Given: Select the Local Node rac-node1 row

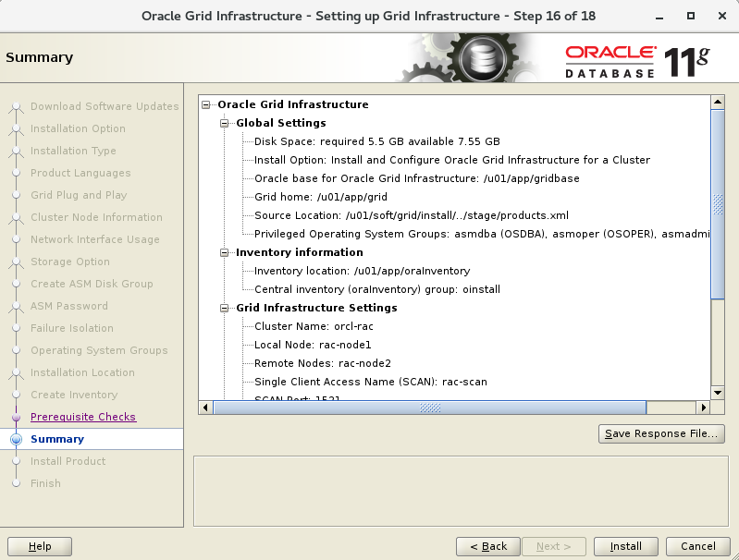Looking at the screenshot, I should [313, 345].
